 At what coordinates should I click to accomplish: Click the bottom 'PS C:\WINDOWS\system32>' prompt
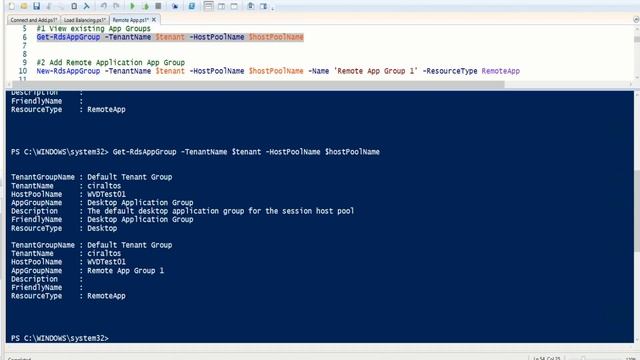click(60, 338)
